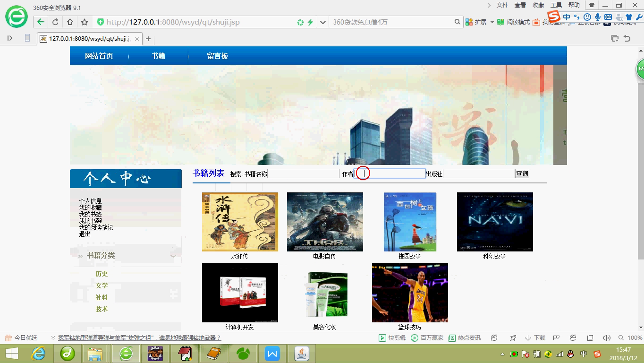The image size is (644, 363).
Task: Select the 文学 book category
Action: 102,285
